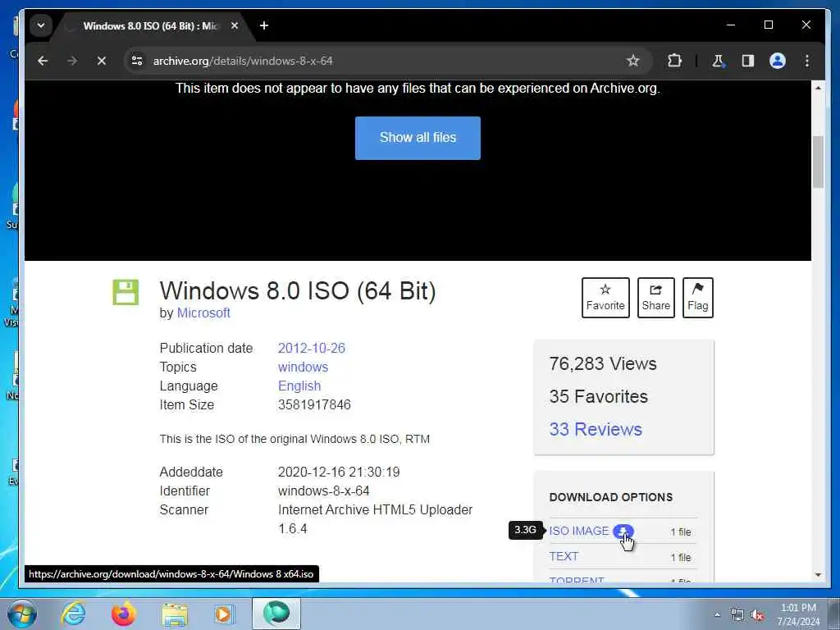Close the Windows 8.0 ISO browser tab

tap(235, 25)
